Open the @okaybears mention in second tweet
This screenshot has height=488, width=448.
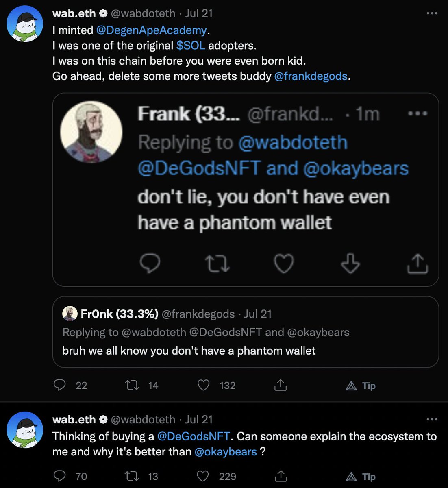[x=226, y=451]
